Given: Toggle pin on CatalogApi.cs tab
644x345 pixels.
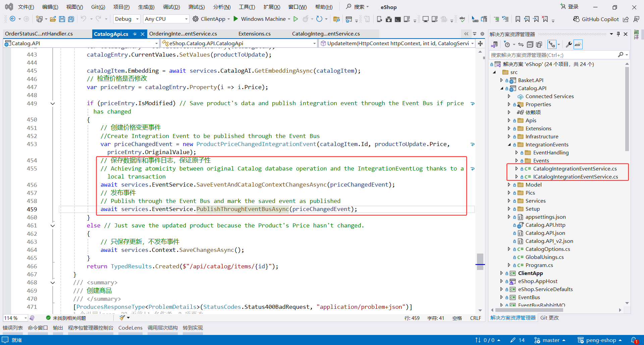Looking at the screenshot, I should tap(135, 34).
